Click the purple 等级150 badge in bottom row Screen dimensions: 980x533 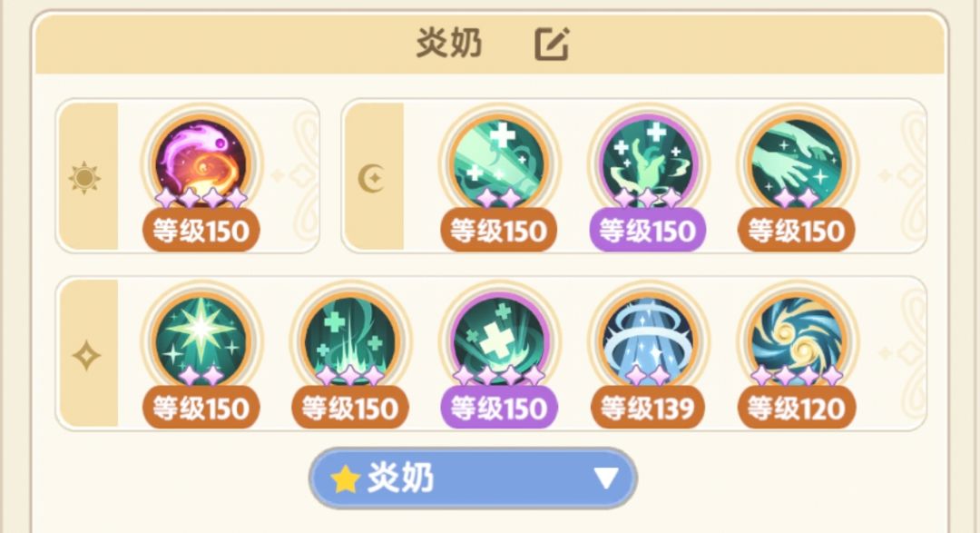(x=499, y=408)
